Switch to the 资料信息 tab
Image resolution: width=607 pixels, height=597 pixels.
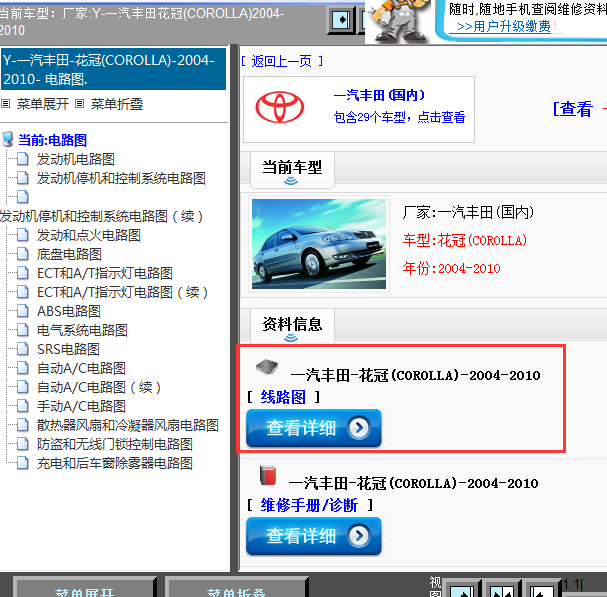click(292, 326)
